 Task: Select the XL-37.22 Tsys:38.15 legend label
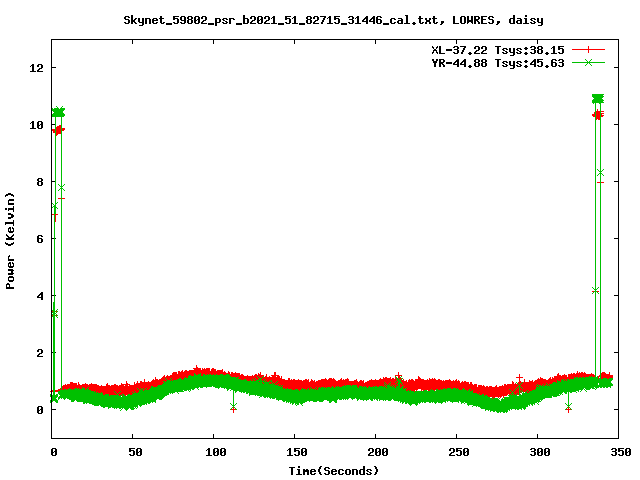493,48
